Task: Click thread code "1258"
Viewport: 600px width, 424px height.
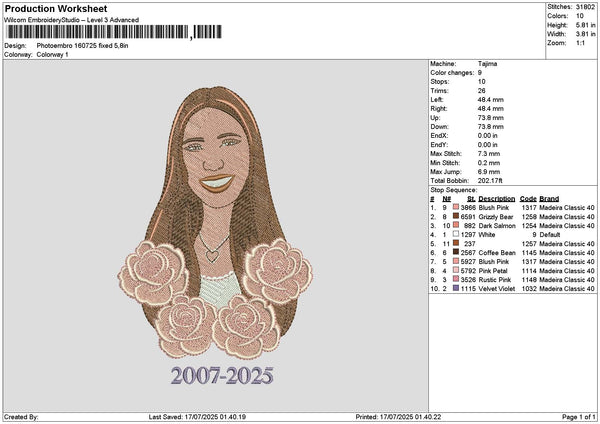Action: (x=529, y=217)
